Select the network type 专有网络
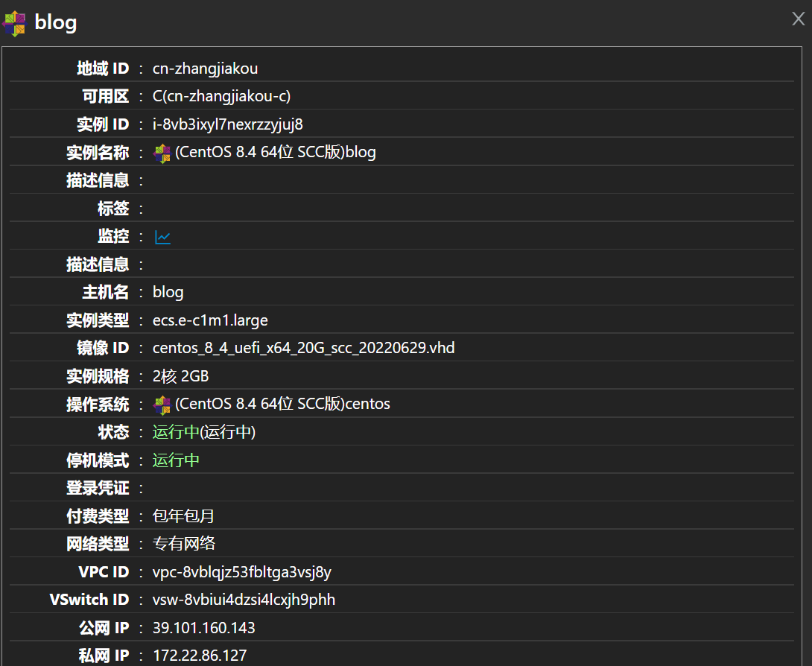 click(x=183, y=544)
